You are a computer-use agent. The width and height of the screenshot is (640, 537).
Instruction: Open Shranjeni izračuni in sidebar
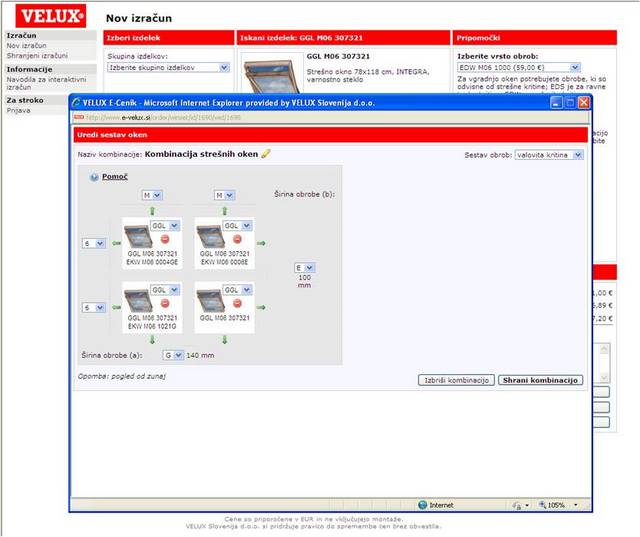pyautogui.click(x=37, y=56)
